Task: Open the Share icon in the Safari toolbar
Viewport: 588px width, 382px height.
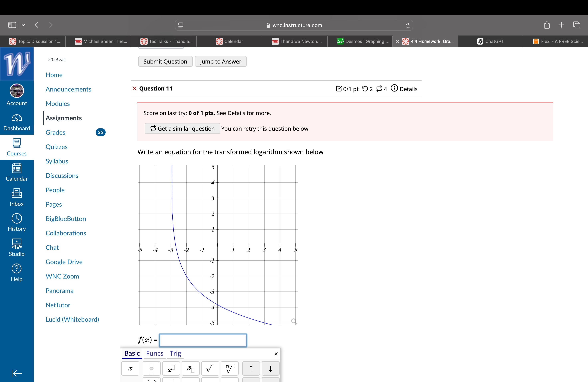Action: [547, 25]
